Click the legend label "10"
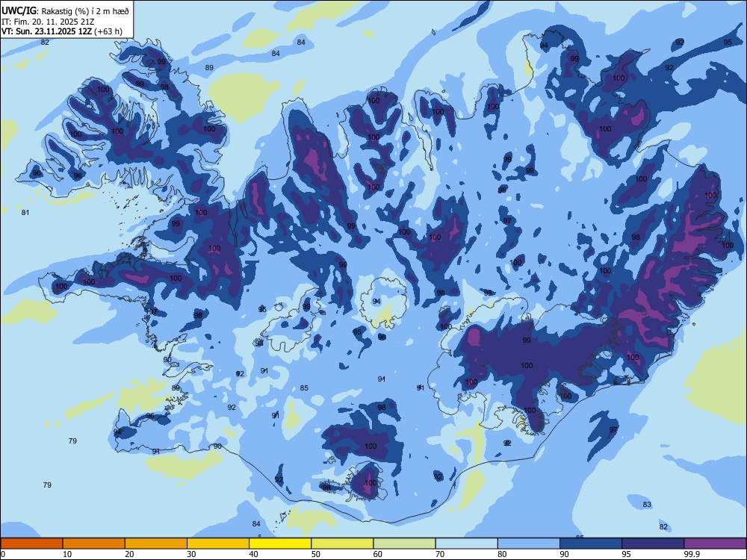This screenshot has height=560, width=747. click(67, 554)
